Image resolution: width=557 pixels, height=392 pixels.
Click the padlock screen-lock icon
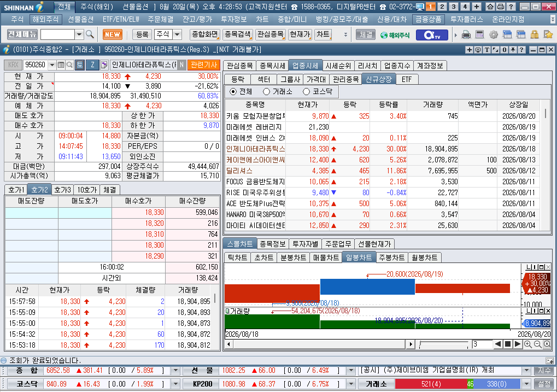point(534,34)
